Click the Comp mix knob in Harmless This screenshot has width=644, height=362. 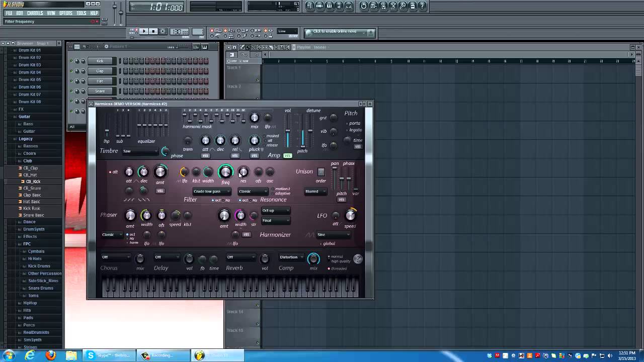[313, 259]
